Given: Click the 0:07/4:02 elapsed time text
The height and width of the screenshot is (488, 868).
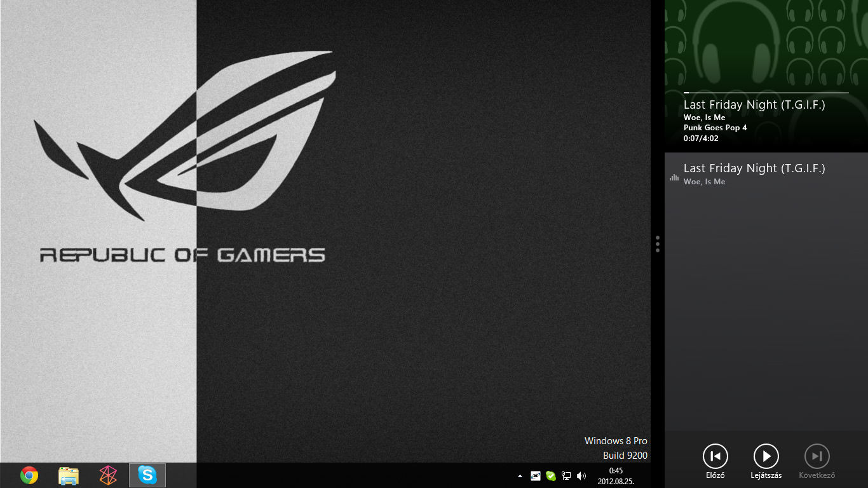Looking at the screenshot, I should point(701,138).
